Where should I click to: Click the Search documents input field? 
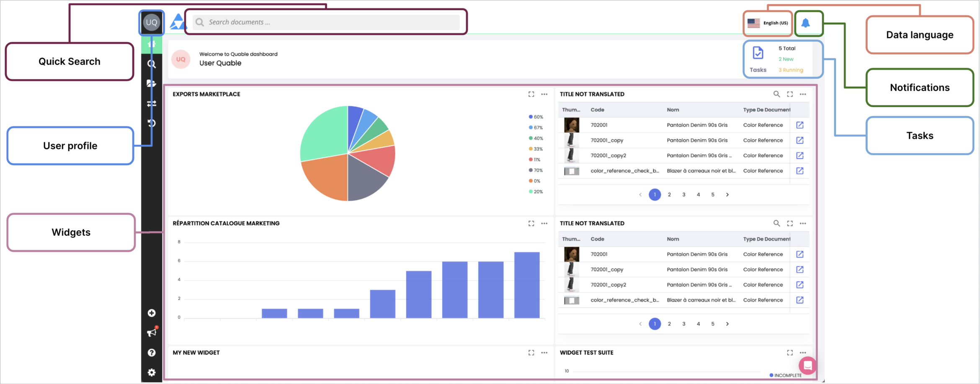coord(327,22)
